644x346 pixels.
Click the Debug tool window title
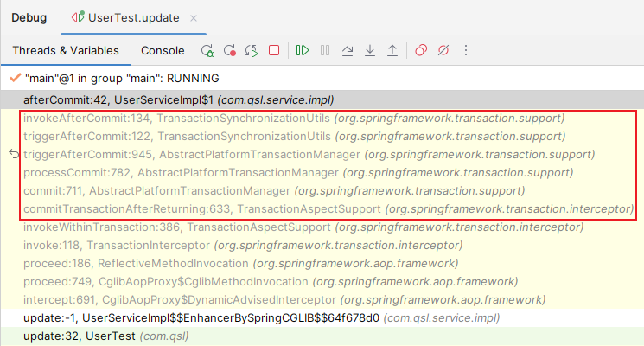29,17
